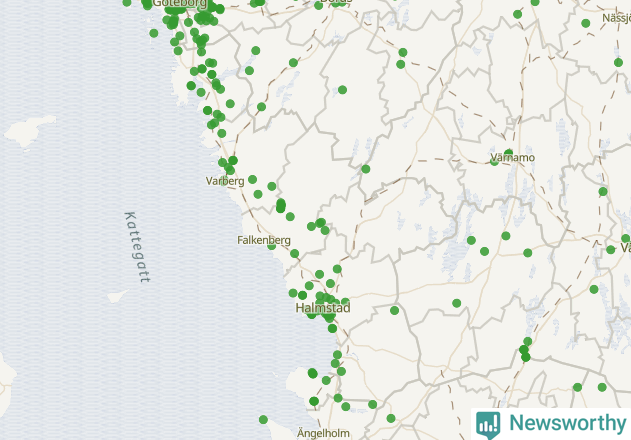The image size is (631, 440).
Task: Open the Newsworthy logo link
Action: point(551,424)
